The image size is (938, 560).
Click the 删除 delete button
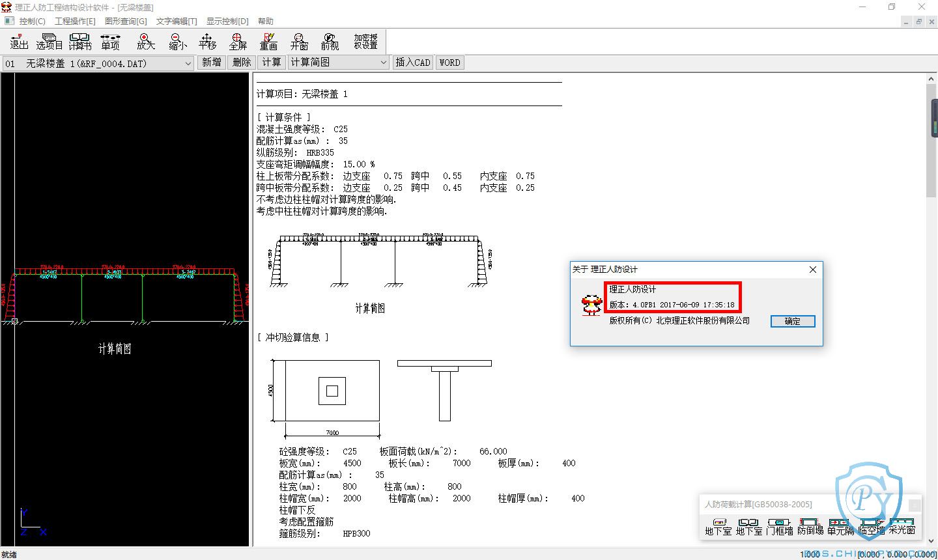click(x=242, y=63)
